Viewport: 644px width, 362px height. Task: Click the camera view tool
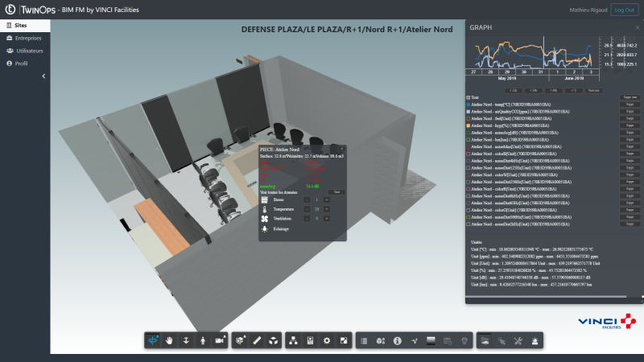point(219,341)
